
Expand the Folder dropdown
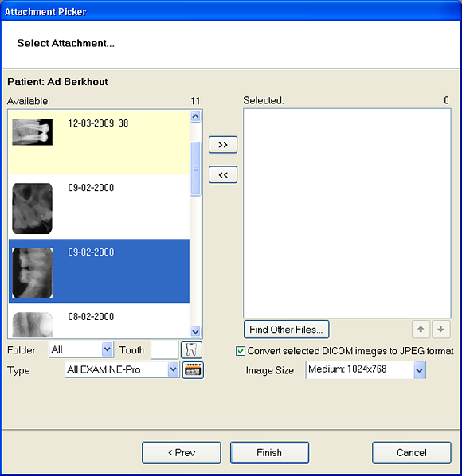click(107, 349)
